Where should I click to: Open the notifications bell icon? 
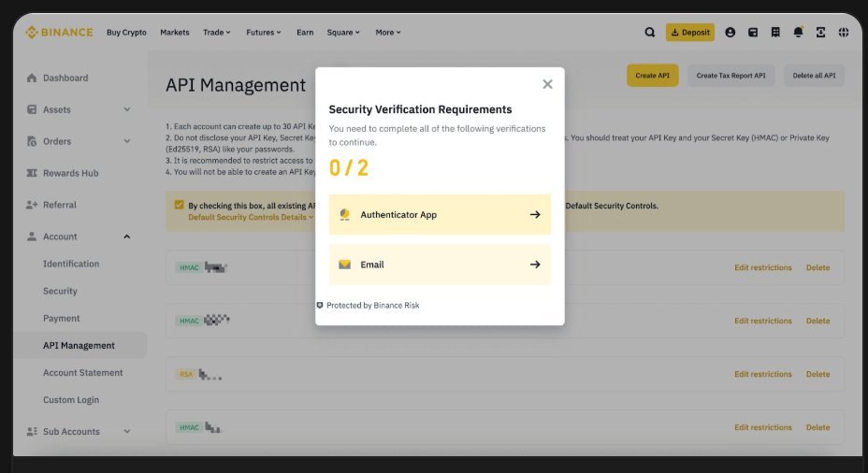pyautogui.click(x=798, y=32)
